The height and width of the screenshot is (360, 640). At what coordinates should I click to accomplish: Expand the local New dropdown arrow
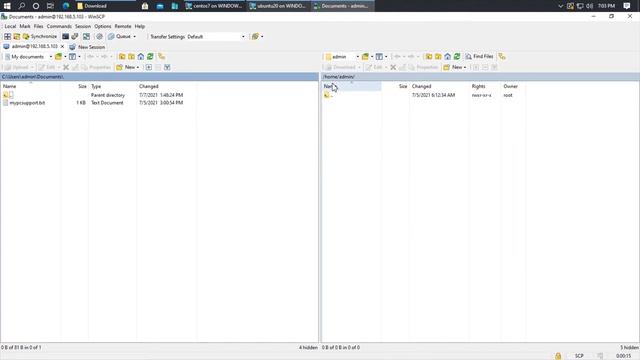coord(138,67)
